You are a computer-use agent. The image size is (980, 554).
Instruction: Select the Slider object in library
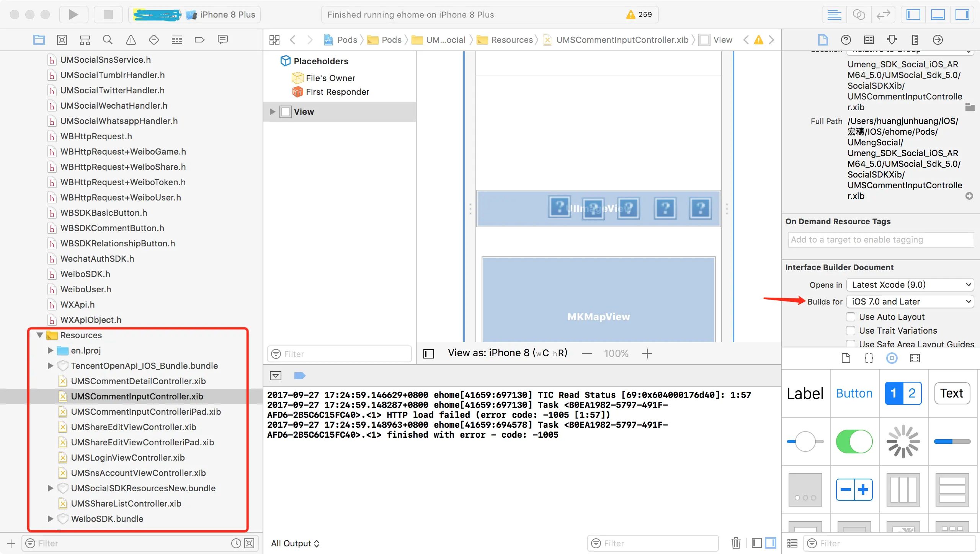tap(805, 442)
